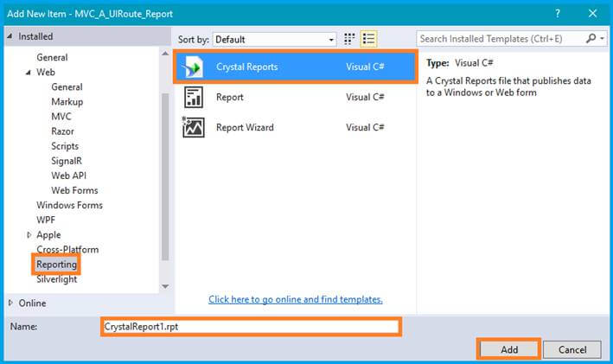Click the Add button
This screenshot has height=364, width=613.
coord(509,349)
